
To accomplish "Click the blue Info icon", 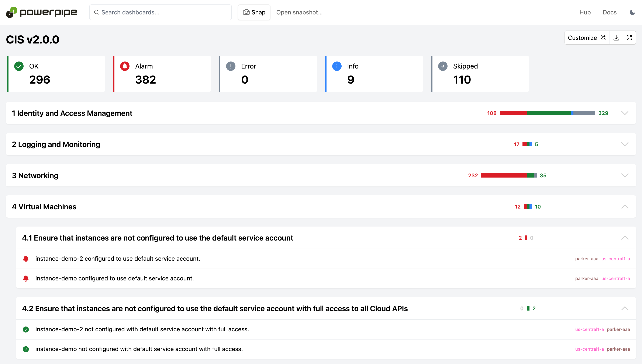I will [x=337, y=66].
